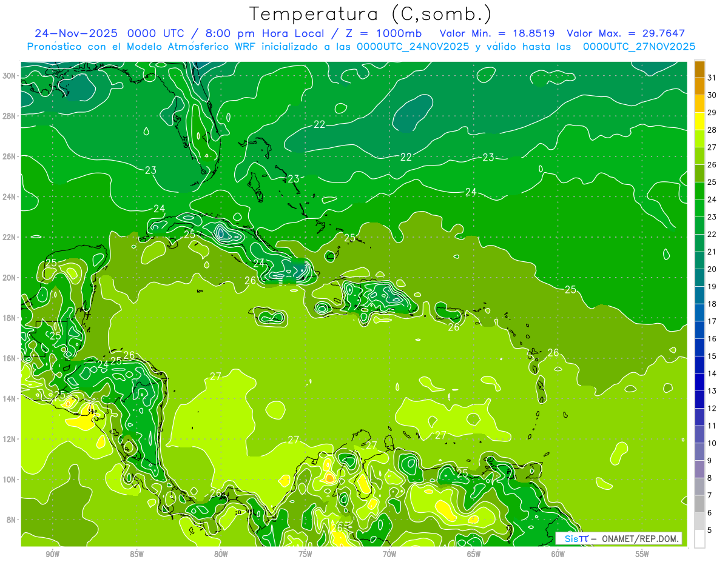Click initialization time "0000UTC_24NOV2025"
This screenshot has width=728, height=562.
tap(413, 46)
